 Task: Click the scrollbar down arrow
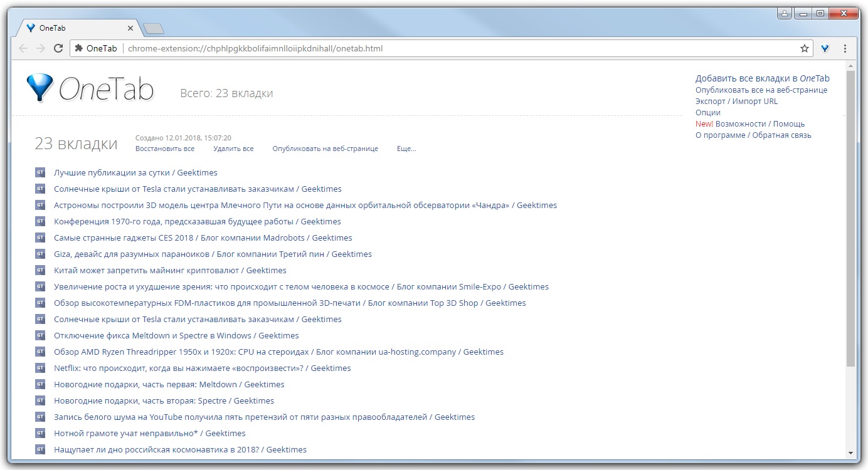pyautogui.click(x=850, y=453)
